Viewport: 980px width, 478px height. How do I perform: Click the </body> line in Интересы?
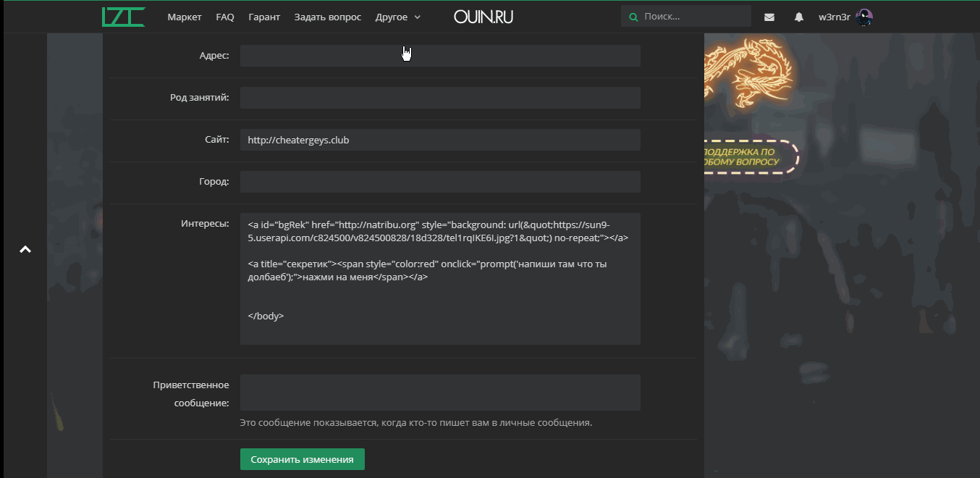[266, 316]
